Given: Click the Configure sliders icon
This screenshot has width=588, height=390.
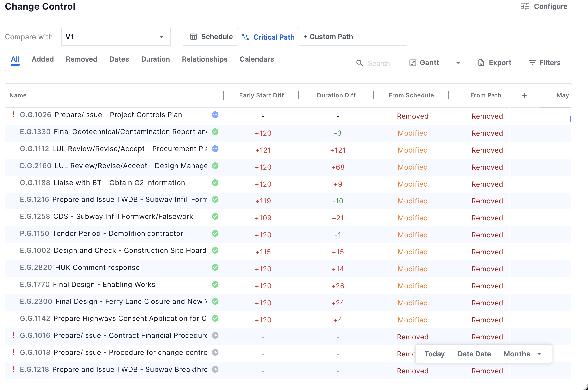Looking at the screenshot, I should 525,7.
